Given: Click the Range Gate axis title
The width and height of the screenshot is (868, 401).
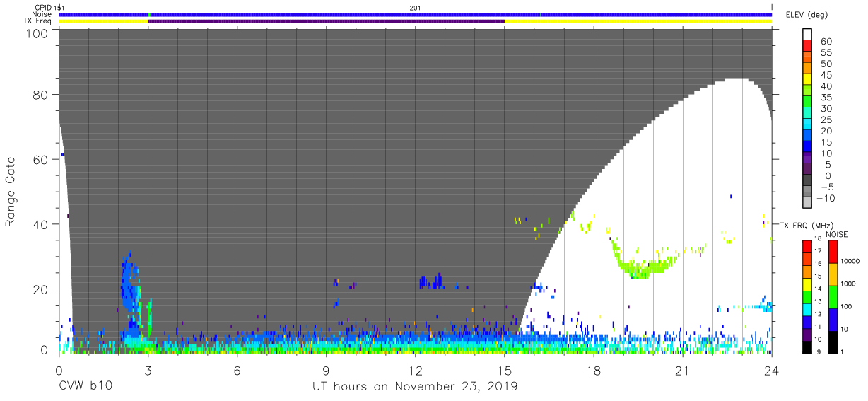Looking at the screenshot, I should pyautogui.click(x=11, y=192).
